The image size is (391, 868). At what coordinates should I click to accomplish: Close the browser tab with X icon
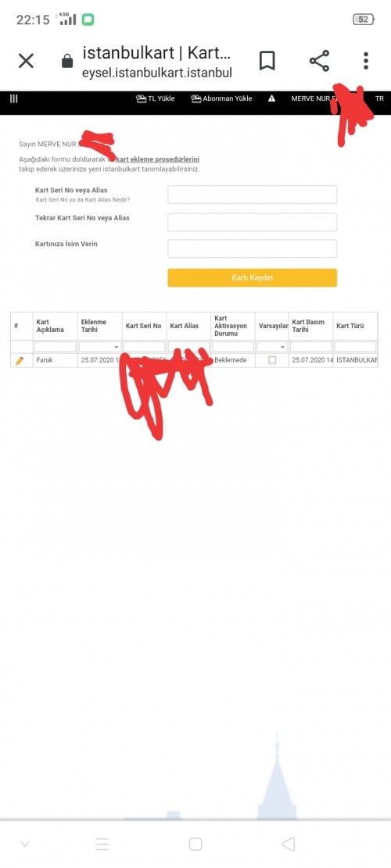pos(26,60)
